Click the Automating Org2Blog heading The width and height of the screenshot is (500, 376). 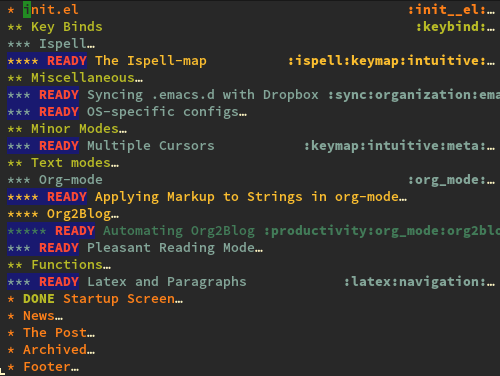coord(179,231)
